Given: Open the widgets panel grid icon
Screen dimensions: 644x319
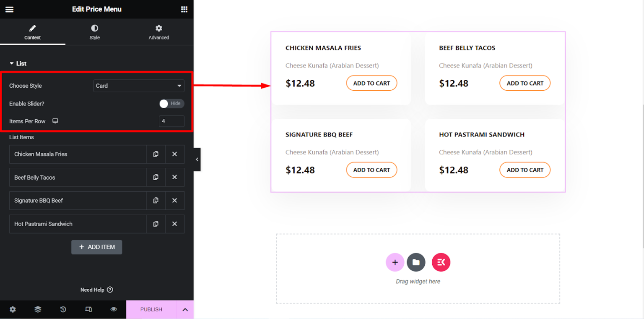Looking at the screenshot, I should click(x=184, y=9).
